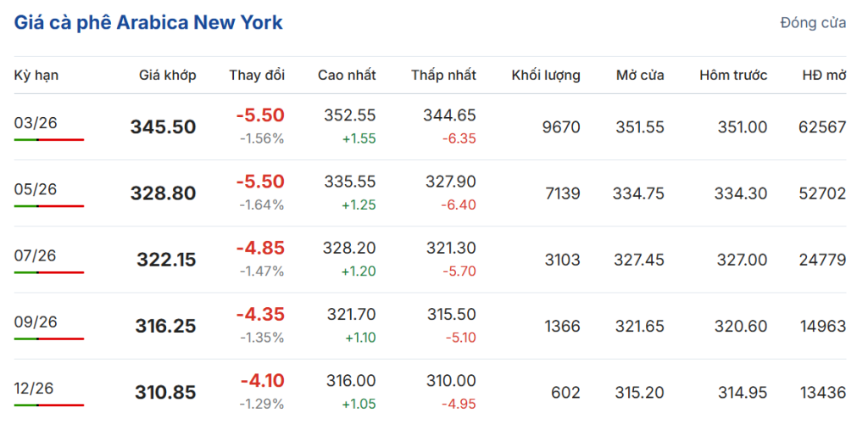Select the 05/26 contract term

pos(36,188)
